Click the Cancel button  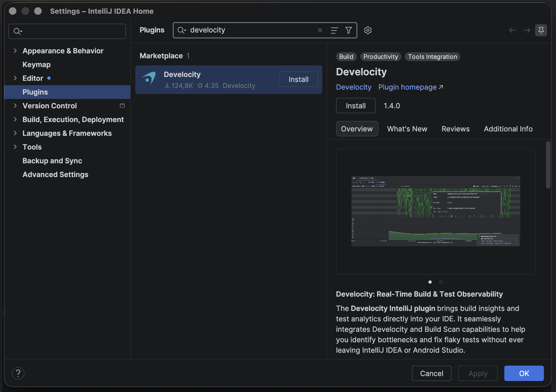[431, 373]
